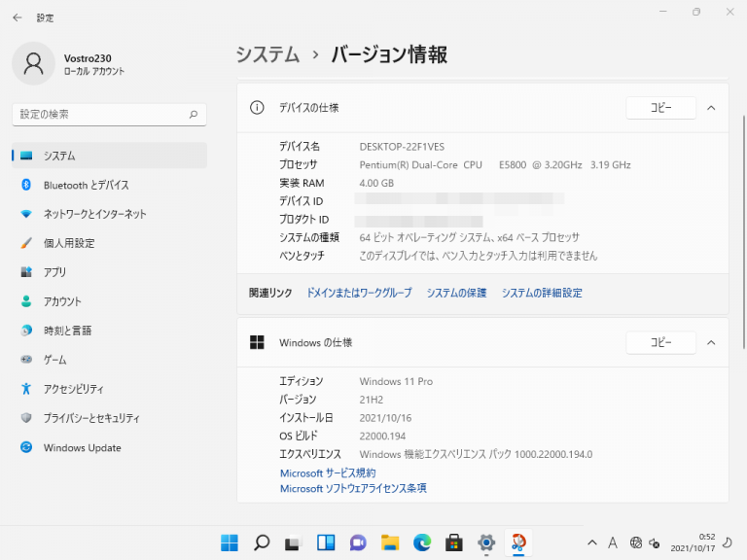Collapse the Windows の仕様 section
The image size is (747, 560).
point(711,342)
